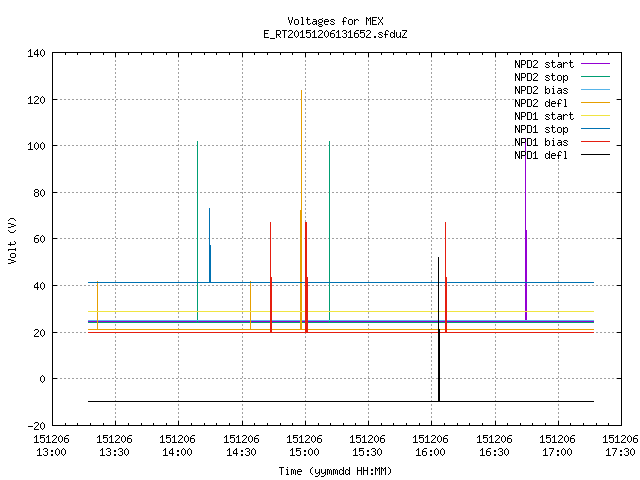The height and width of the screenshot is (480, 640).
Task: Click the y-axis tick label 80
Action: [39, 193]
